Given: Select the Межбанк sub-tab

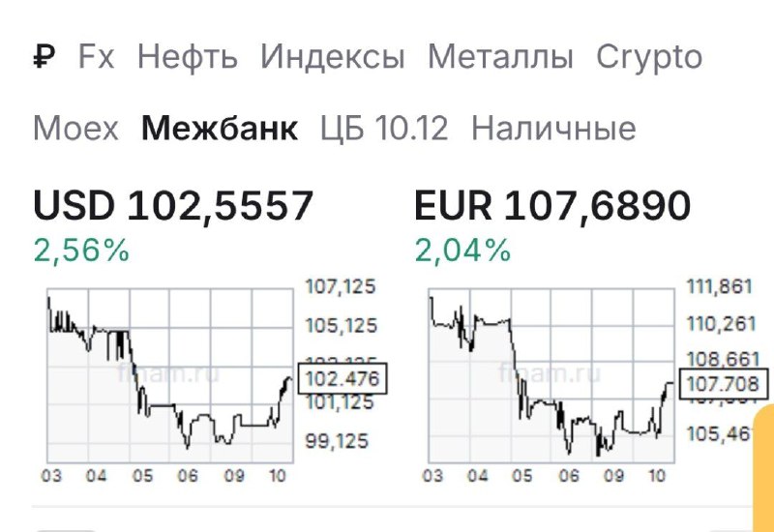Looking at the screenshot, I should [220, 129].
